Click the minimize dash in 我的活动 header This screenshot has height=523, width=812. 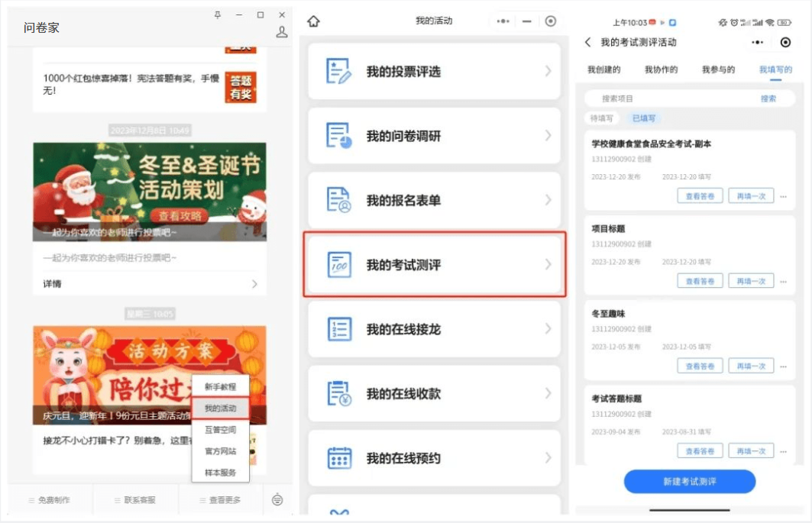click(x=526, y=21)
